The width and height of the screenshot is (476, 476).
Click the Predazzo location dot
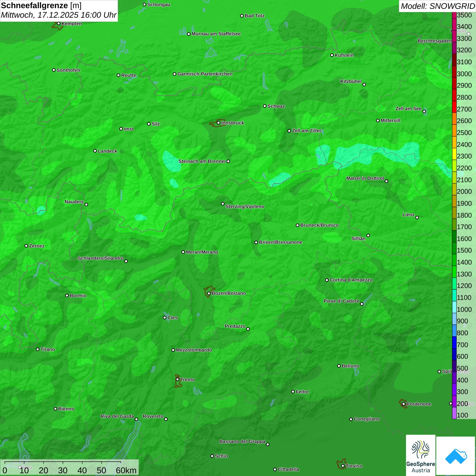[248, 329]
